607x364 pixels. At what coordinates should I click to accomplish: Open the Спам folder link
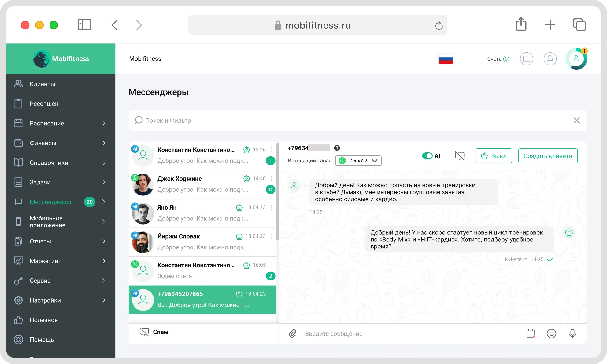click(x=161, y=332)
